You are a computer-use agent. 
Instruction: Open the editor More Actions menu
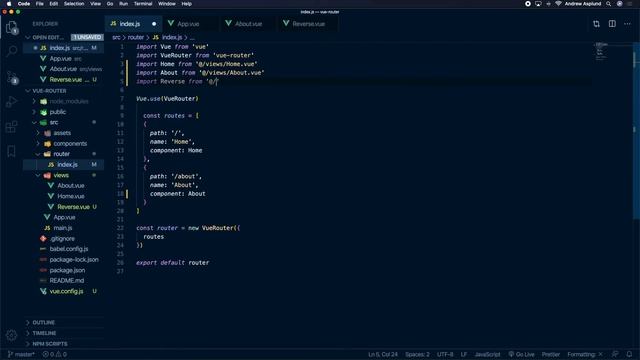[627, 24]
